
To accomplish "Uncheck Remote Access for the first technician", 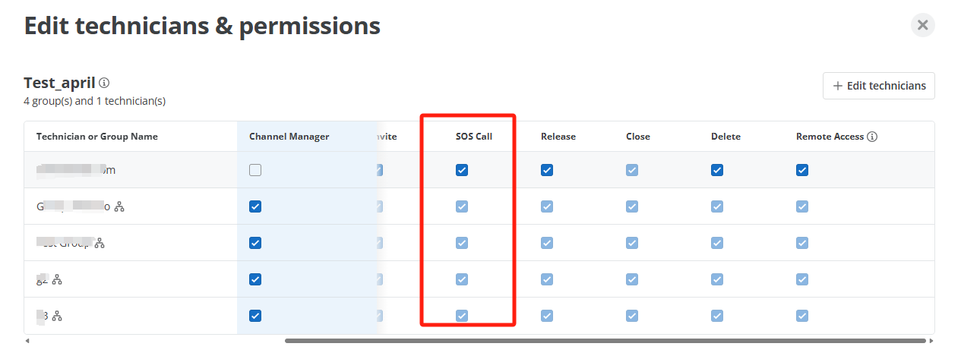I will pos(802,170).
